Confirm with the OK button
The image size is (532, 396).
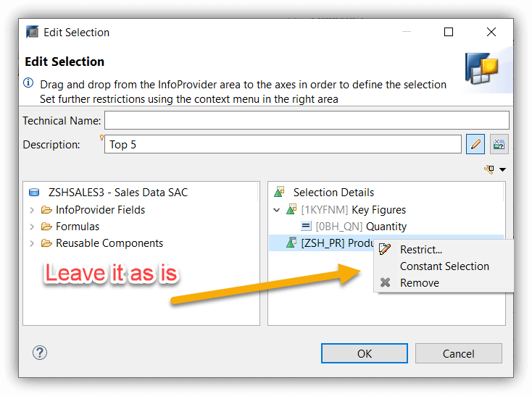tap(365, 353)
